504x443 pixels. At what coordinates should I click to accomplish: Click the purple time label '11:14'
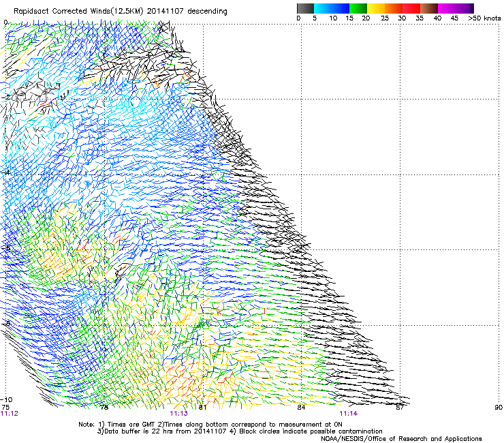coord(349,414)
